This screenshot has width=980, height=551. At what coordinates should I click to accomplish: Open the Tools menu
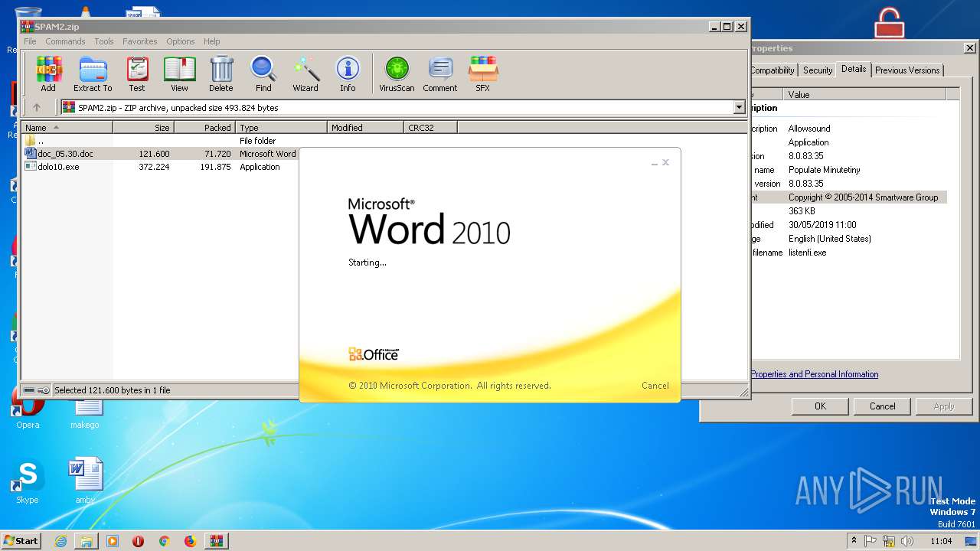(x=104, y=41)
